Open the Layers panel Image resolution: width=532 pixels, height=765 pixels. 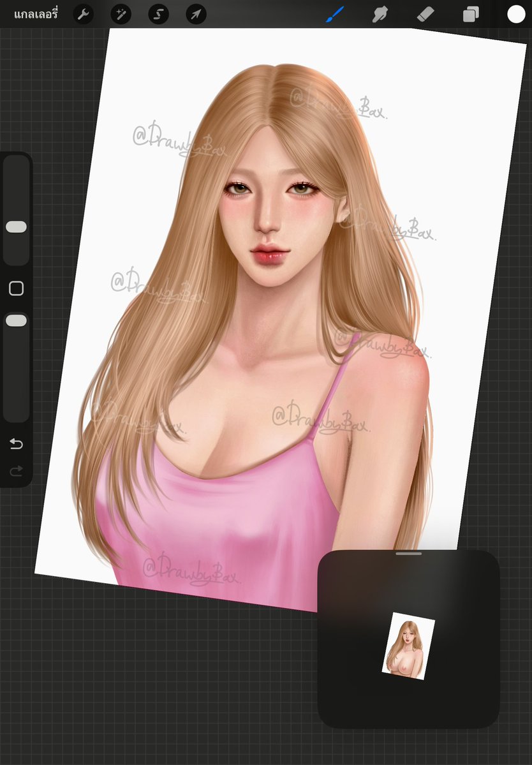[471, 15]
